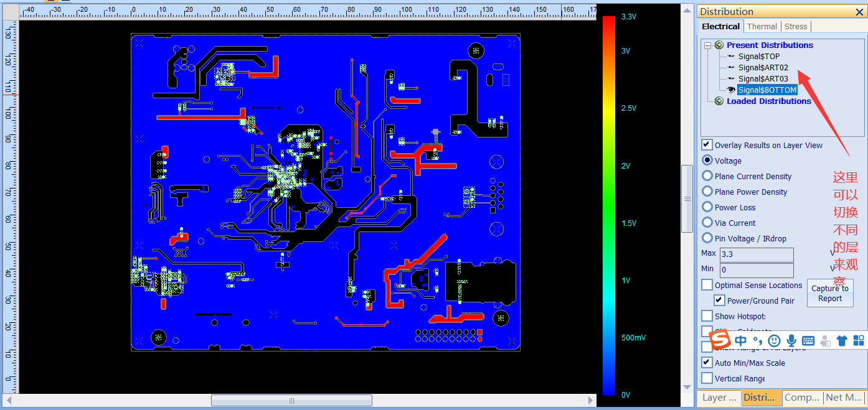Image resolution: width=868 pixels, height=410 pixels.
Task: Select the Via Current radio button
Action: tap(707, 223)
